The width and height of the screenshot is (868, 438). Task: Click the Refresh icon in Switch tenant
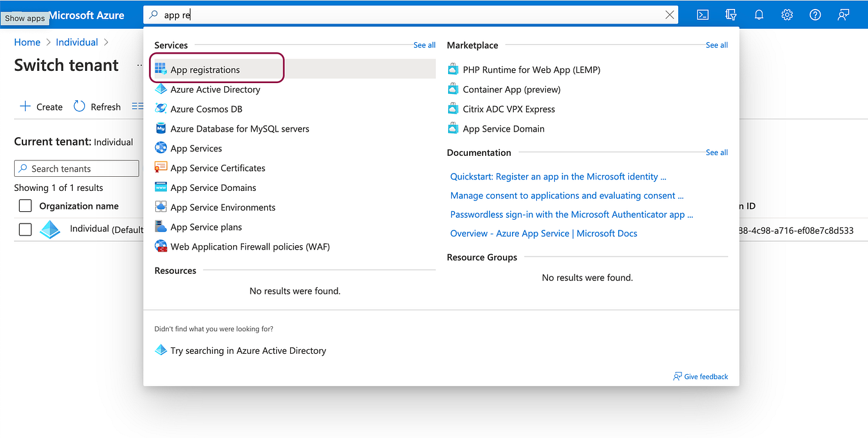coord(79,107)
